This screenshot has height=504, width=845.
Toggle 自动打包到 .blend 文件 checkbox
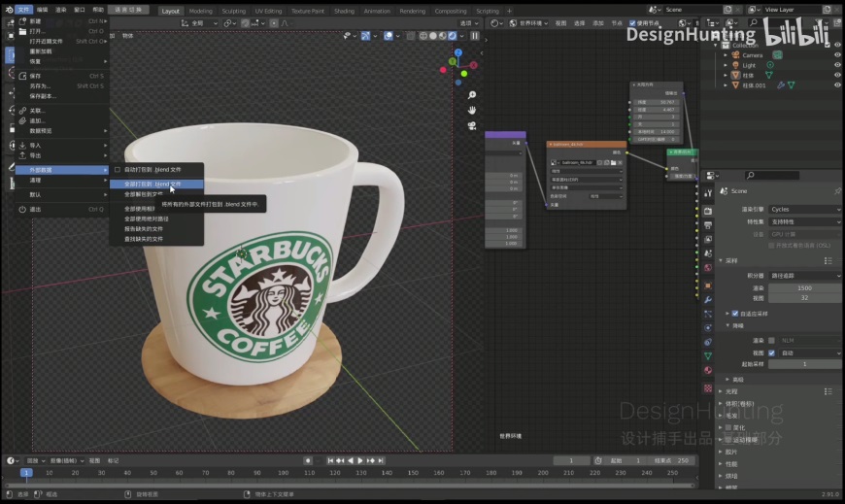click(118, 169)
